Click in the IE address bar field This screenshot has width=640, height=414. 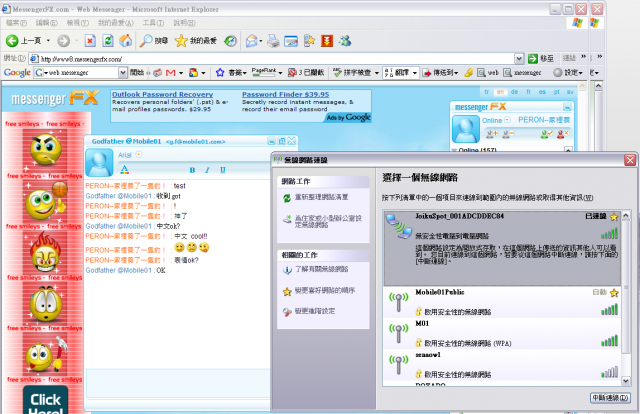(x=272, y=59)
